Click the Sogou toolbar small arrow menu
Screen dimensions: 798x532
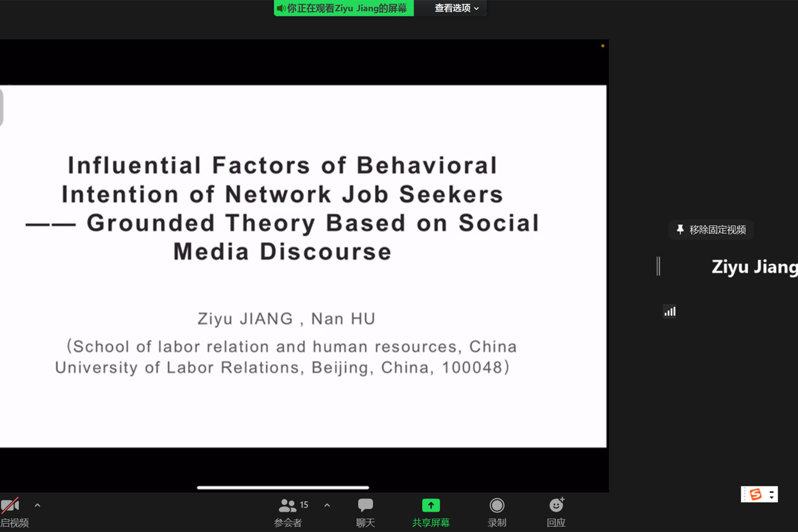pyautogui.click(x=772, y=494)
